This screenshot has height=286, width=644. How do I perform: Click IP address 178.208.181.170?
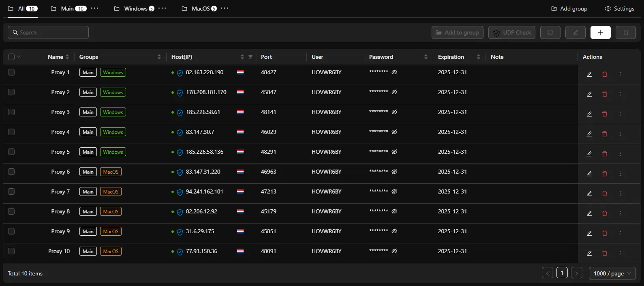(206, 92)
